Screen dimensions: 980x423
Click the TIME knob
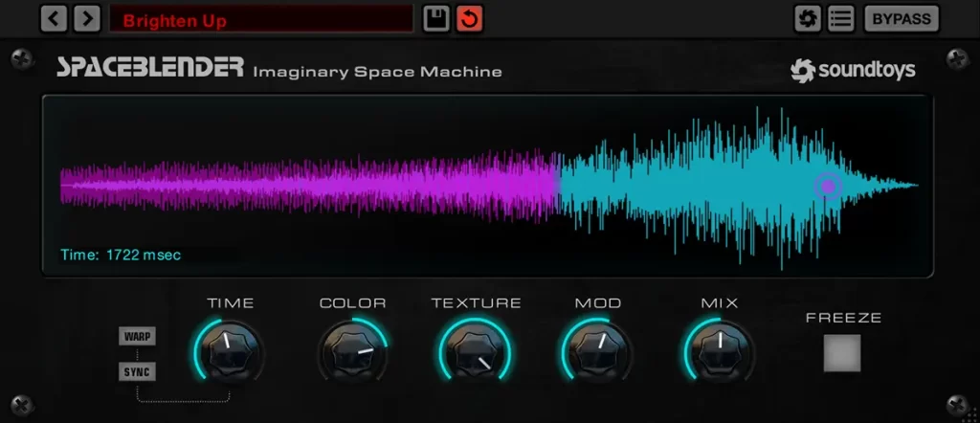tap(230, 348)
